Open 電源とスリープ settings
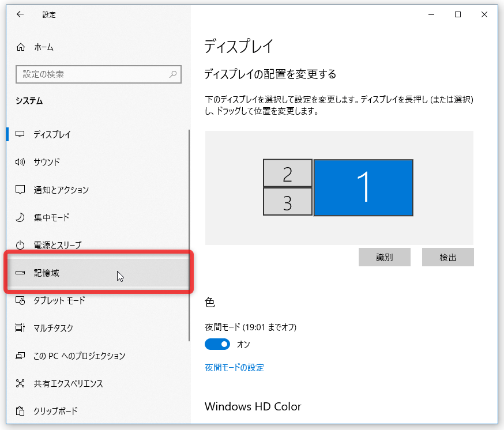This screenshot has width=504, height=430. [97, 245]
